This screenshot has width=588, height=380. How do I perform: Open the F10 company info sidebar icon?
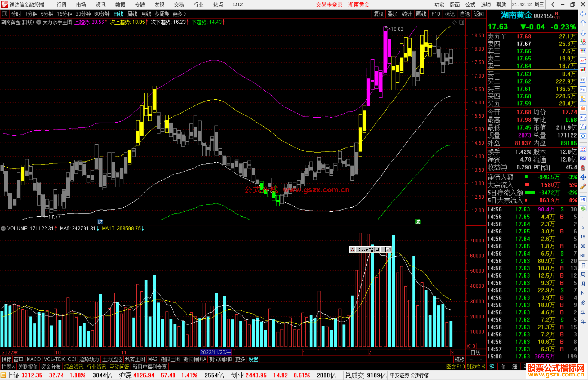tap(583, 89)
